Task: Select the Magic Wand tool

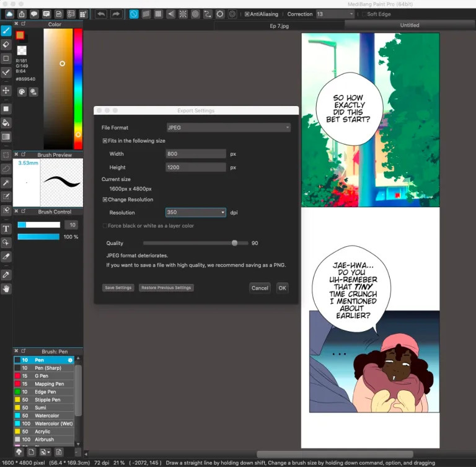Action: 6,182
